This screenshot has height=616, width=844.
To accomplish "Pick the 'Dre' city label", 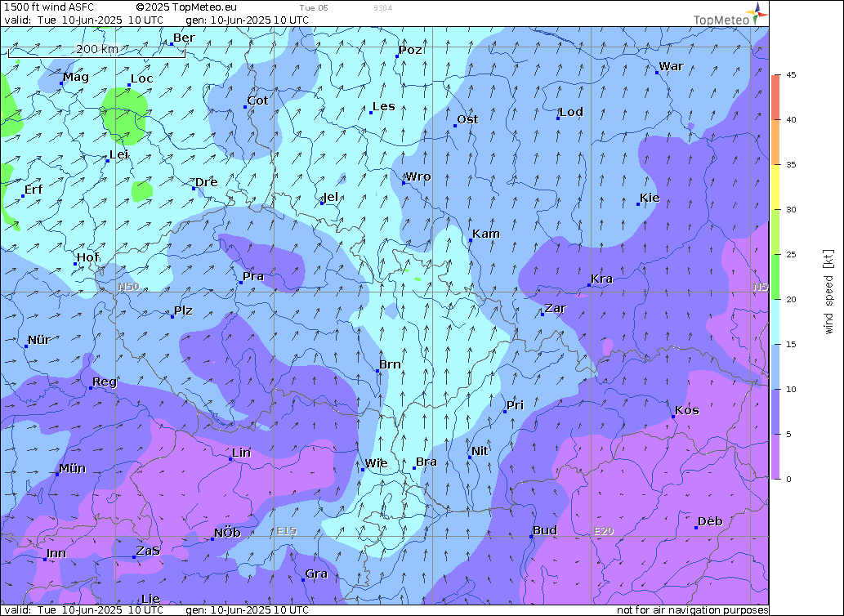I will coord(207,182).
